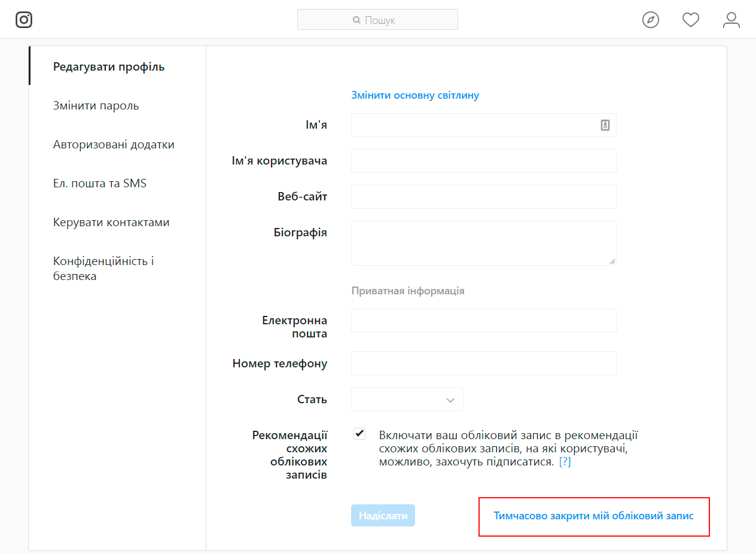
Task: Expand the Стать dropdown
Action: coord(407,399)
